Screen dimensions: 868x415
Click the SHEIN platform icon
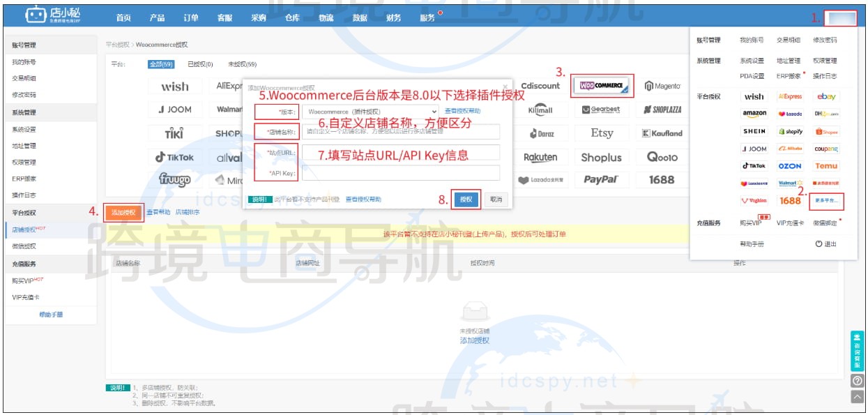pyautogui.click(x=754, y=131)
